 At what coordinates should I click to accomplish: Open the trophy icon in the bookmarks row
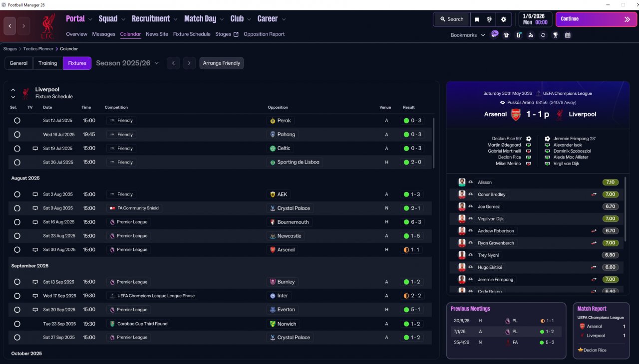pos(556,35)
